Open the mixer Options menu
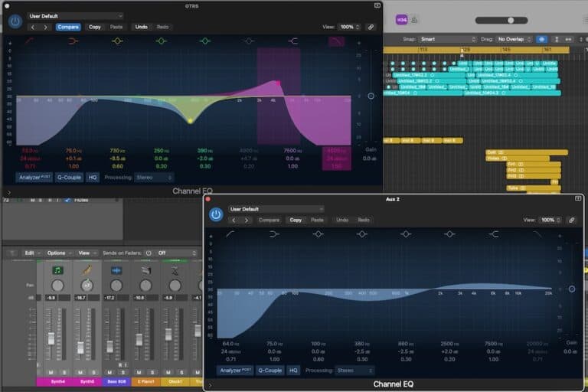The image size is (588, 392). click(58, 253)
